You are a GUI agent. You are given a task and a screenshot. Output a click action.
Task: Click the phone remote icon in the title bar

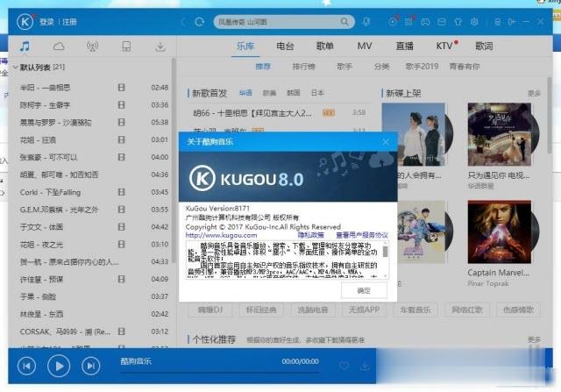[x=497, y=22]
